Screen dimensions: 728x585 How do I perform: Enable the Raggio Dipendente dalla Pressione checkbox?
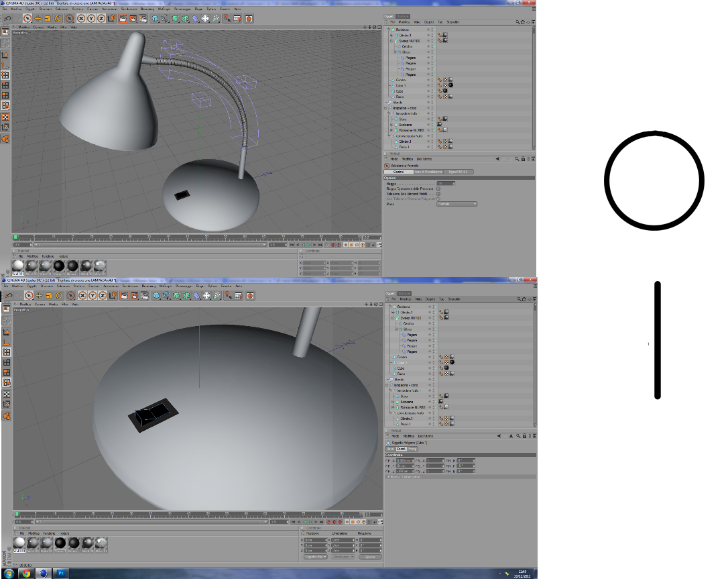pos(438,189)
